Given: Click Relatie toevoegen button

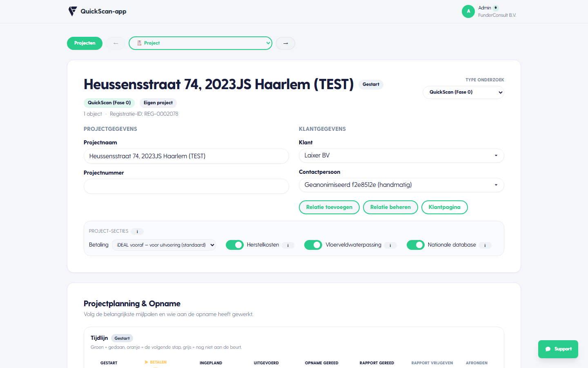Looking at the screenshot, I should tap(329, 207).
